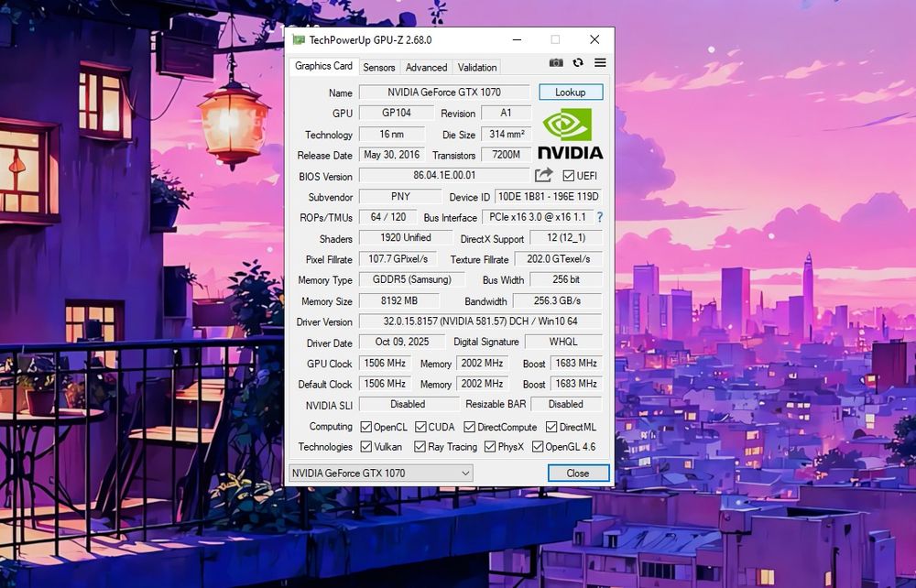
Task: Click the Digital Signature value WHQL
Action: pos(563,342)
